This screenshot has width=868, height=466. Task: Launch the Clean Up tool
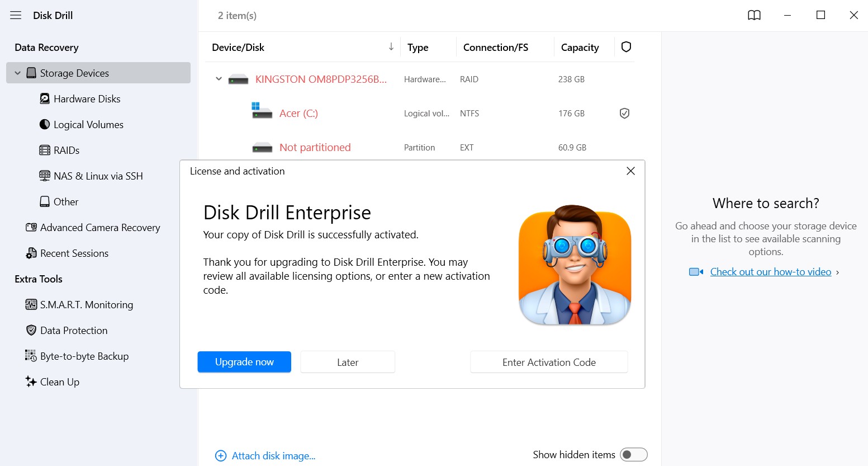click(x=59, y=382)
